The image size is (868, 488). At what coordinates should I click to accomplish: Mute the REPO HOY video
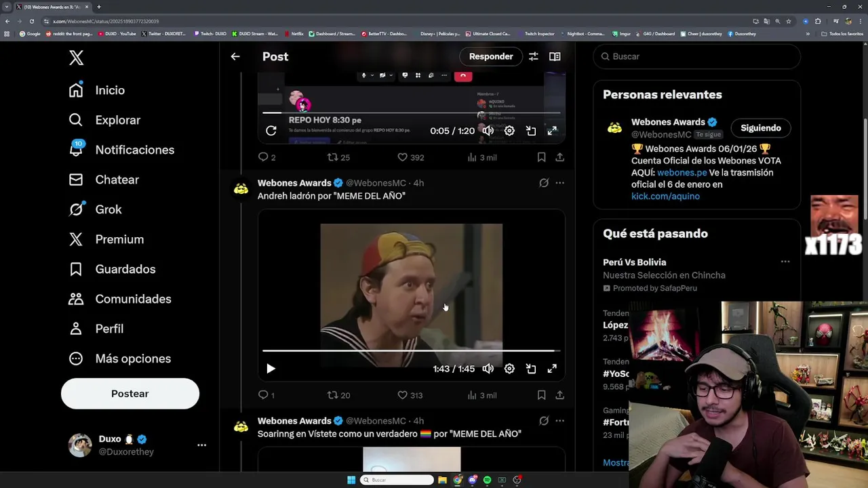pos(488,131)
